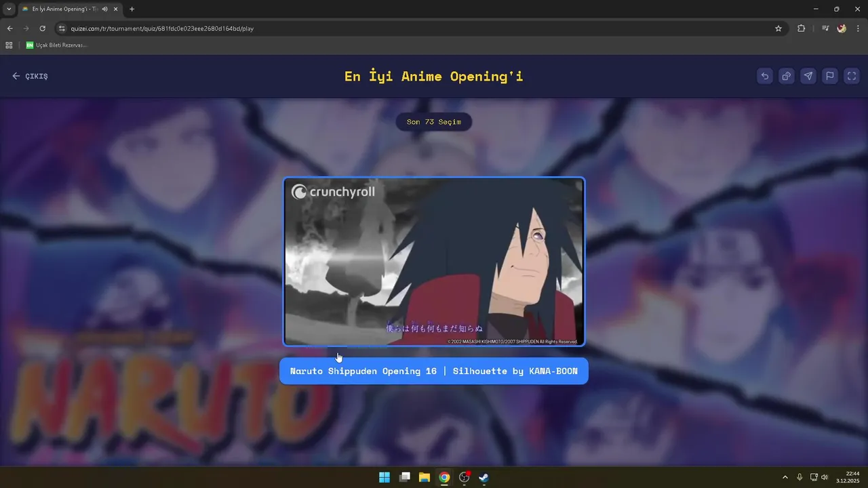868x488 pixels.
Task: Navigate forward in browser
Action: [26, 28]
